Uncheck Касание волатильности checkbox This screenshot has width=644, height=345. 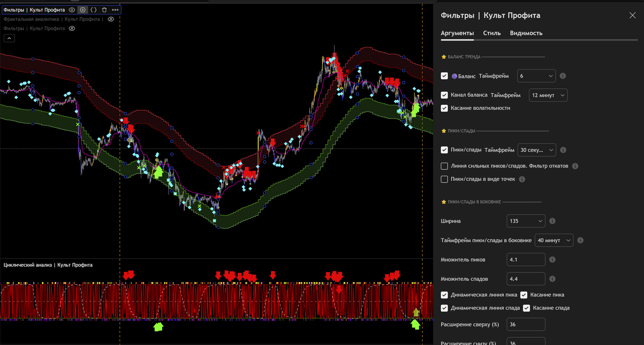(444, 108)
